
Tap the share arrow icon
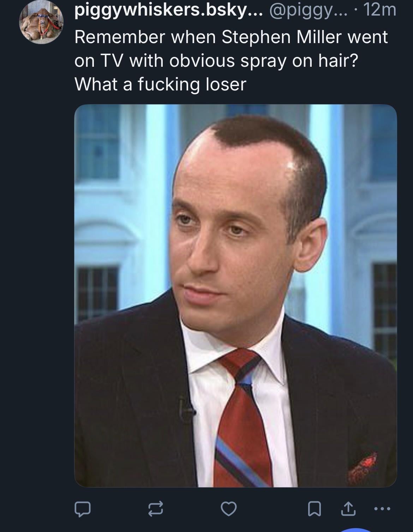pos(348,509)
